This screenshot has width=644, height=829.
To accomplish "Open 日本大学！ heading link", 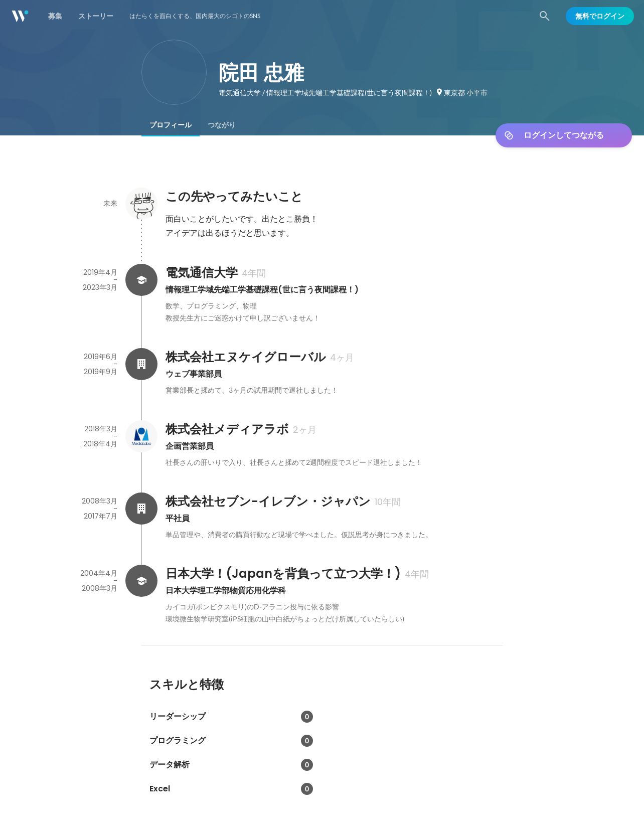I will [x=283, y=574].
